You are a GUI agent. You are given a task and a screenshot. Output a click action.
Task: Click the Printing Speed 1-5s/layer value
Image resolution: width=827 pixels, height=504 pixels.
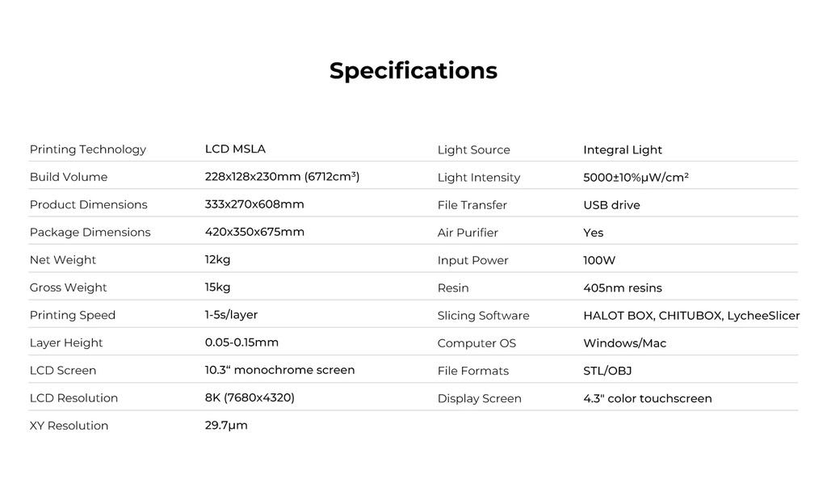click(231, 315)
